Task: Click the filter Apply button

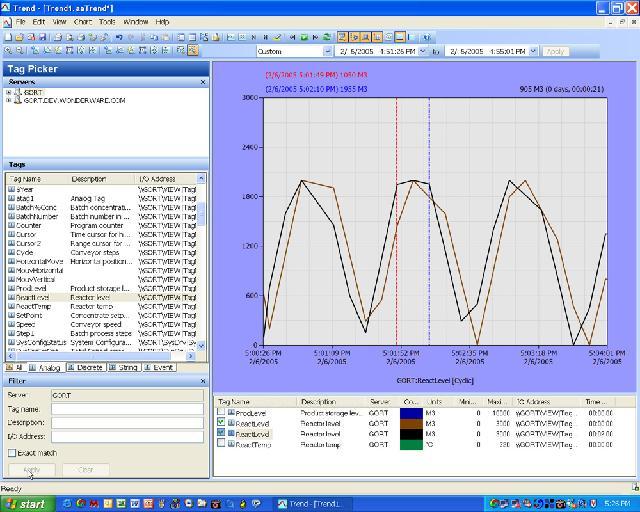Action: tap(32, 470)
